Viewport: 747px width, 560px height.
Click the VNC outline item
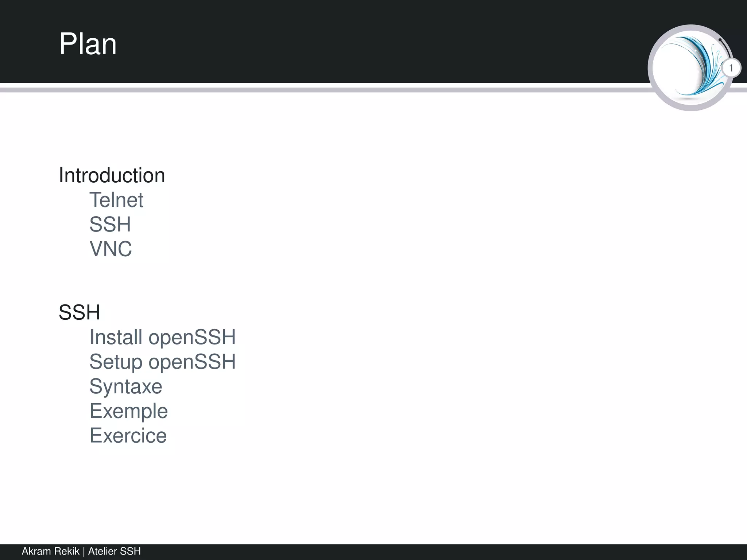point(111,249)
